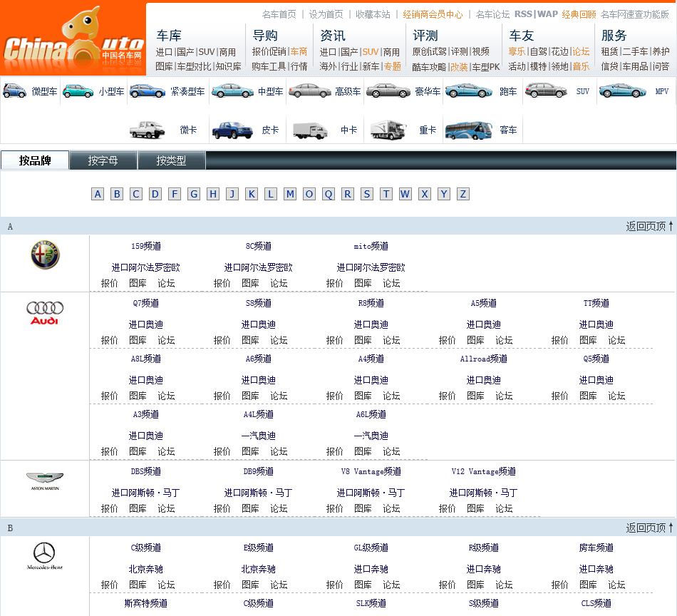
Task: Open the 导购 main menu
Action: [265, 36]
